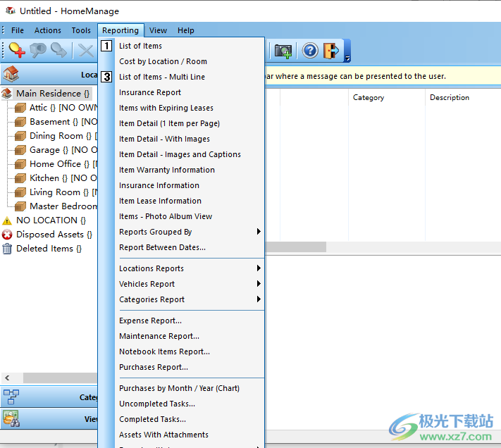Image resolution: width=501 pixels, height=448 pixels.
Task: Click the Attic box icon
Action: click(20, 108)
